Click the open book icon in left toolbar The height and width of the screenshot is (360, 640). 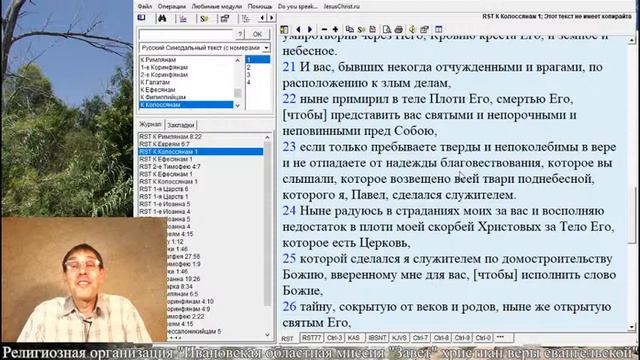click(142, 18)
